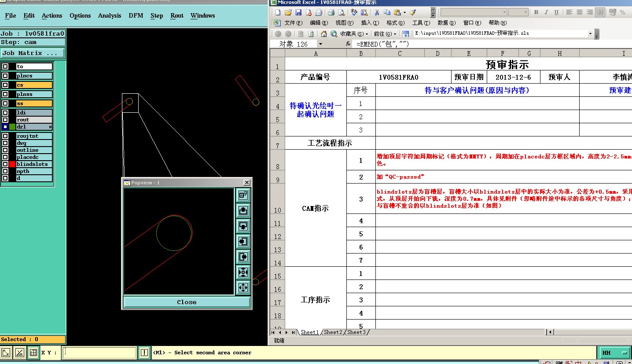Click the exclamation mark icon in Genesis status bar

coord(144,353)
